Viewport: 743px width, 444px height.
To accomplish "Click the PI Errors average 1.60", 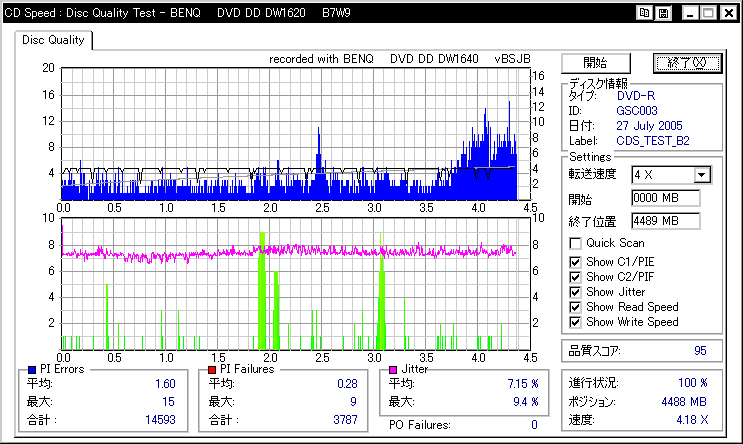I will click(x=165, y=384).
